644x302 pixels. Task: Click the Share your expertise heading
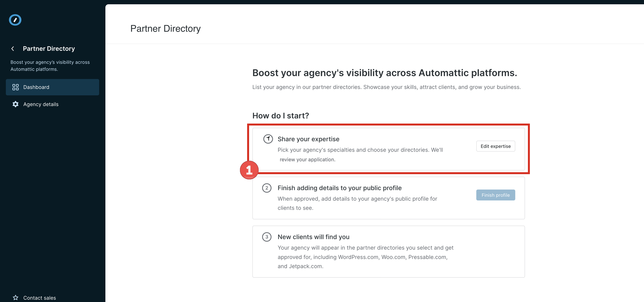309,139
